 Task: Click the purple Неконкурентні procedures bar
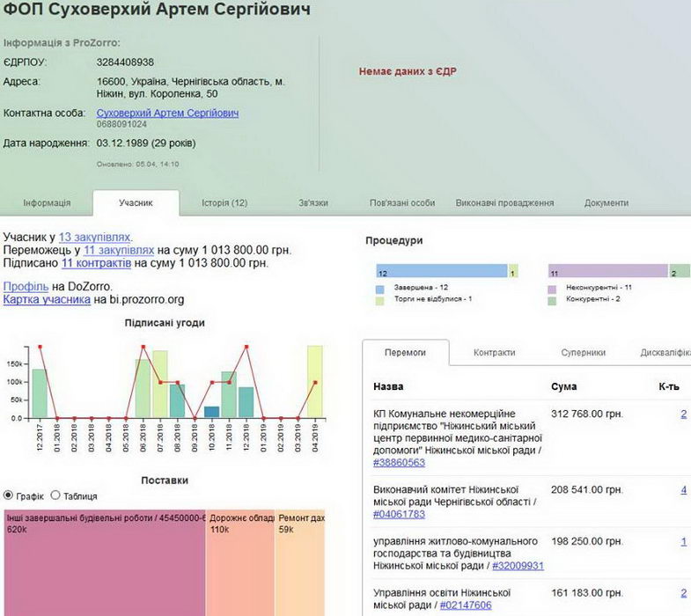coord(607,271)
